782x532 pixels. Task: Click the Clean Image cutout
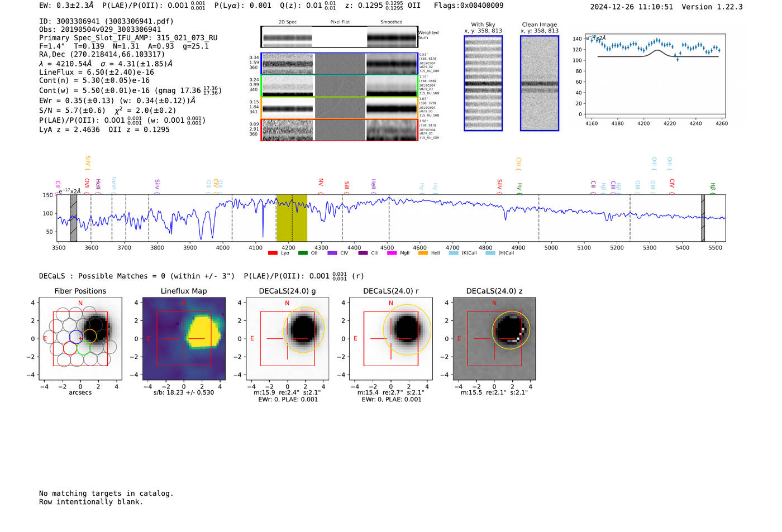(540, 83)
